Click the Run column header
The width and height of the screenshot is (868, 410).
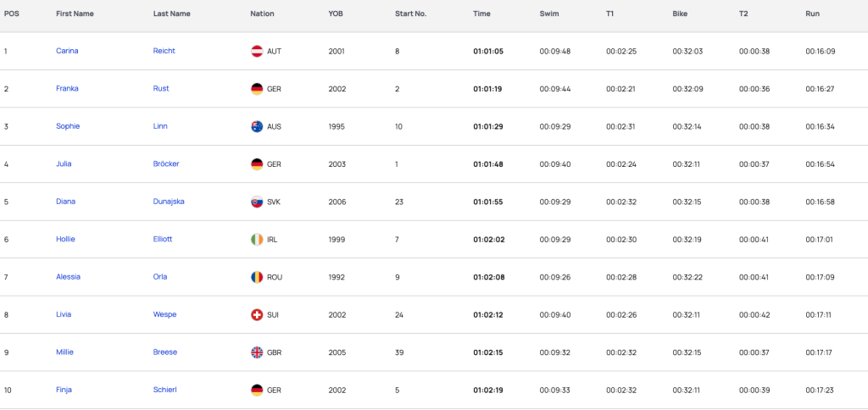click(x=813, y=14)
